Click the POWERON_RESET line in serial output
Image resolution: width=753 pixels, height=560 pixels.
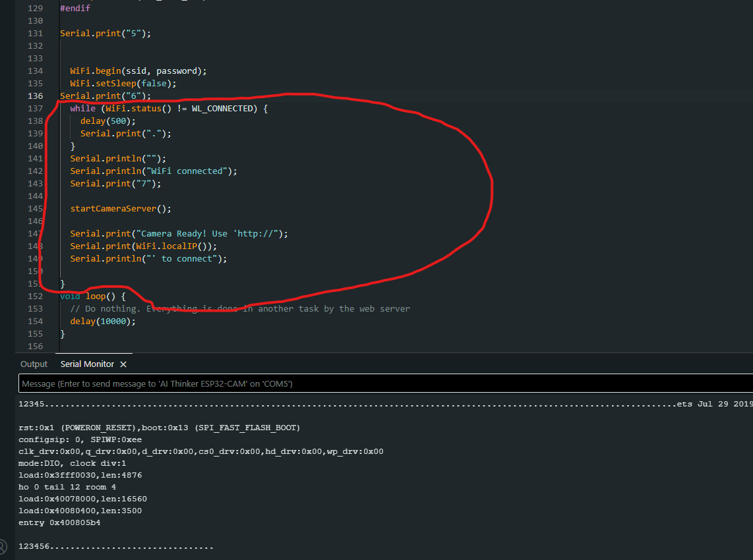pos(159,428)
